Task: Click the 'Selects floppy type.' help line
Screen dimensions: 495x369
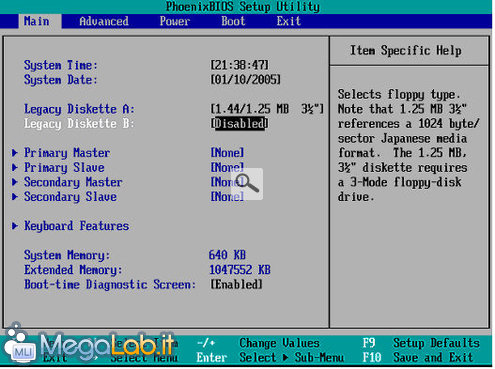Action: [399, 94]
